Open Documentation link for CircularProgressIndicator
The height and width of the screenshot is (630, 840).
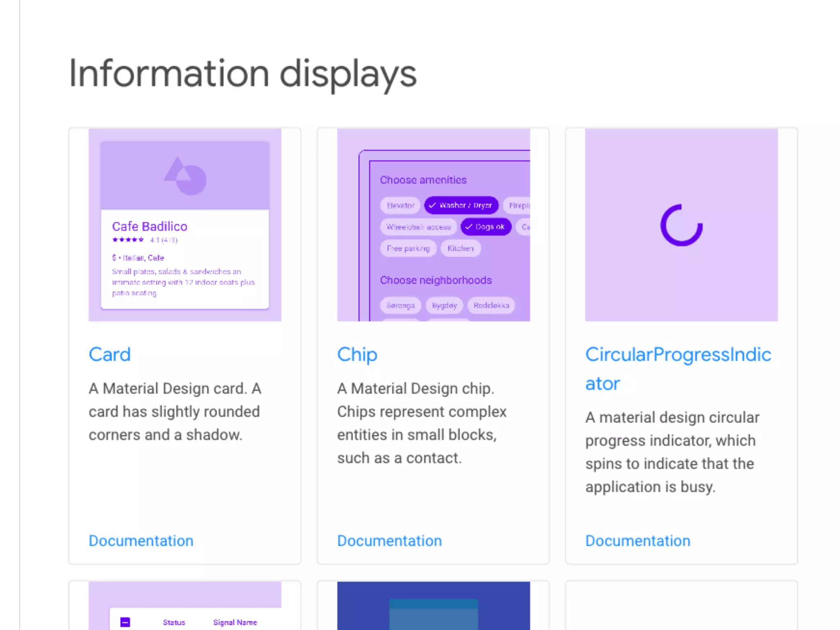tap(637, 541)
